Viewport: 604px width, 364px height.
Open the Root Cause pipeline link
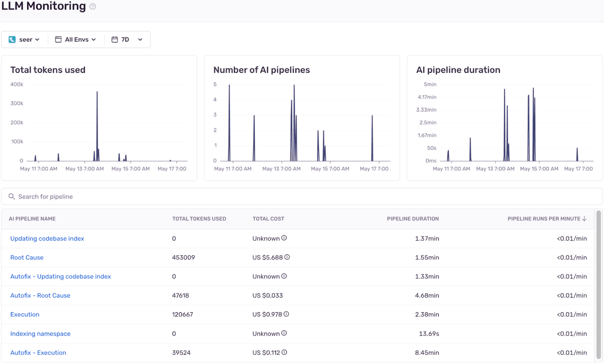click(27, 257)
